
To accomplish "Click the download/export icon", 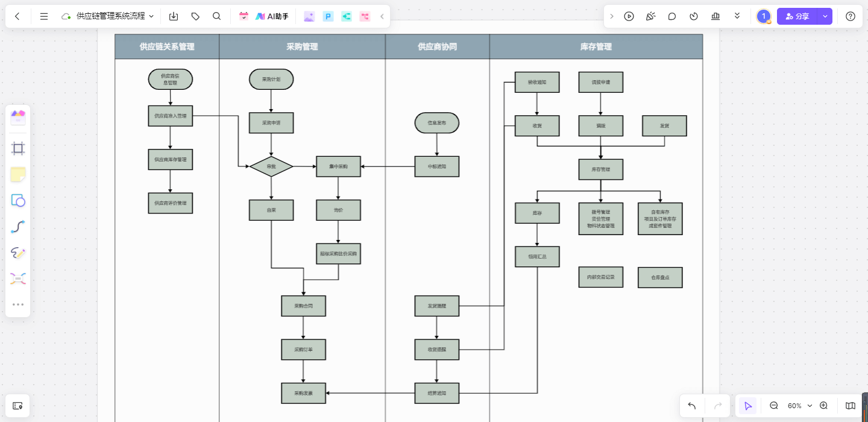I will click(174, 16).
